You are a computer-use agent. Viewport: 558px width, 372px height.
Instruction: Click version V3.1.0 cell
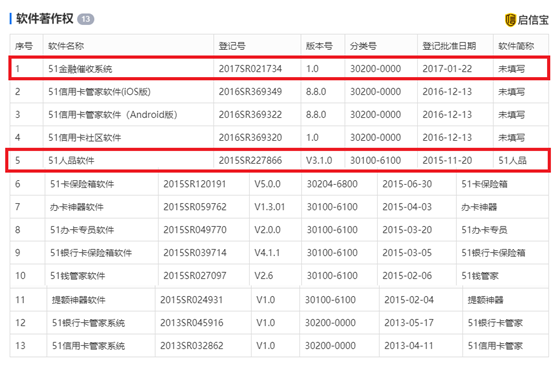319,161
